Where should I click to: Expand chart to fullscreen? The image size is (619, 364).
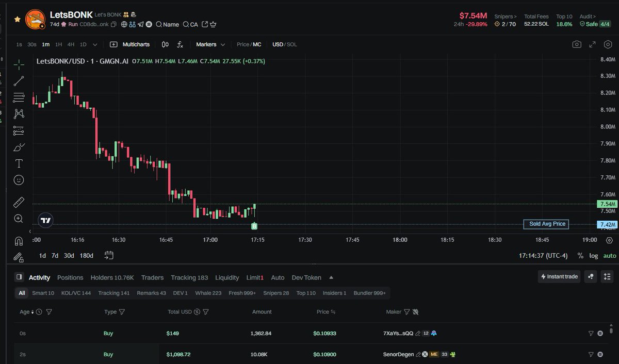coord(593,44)
